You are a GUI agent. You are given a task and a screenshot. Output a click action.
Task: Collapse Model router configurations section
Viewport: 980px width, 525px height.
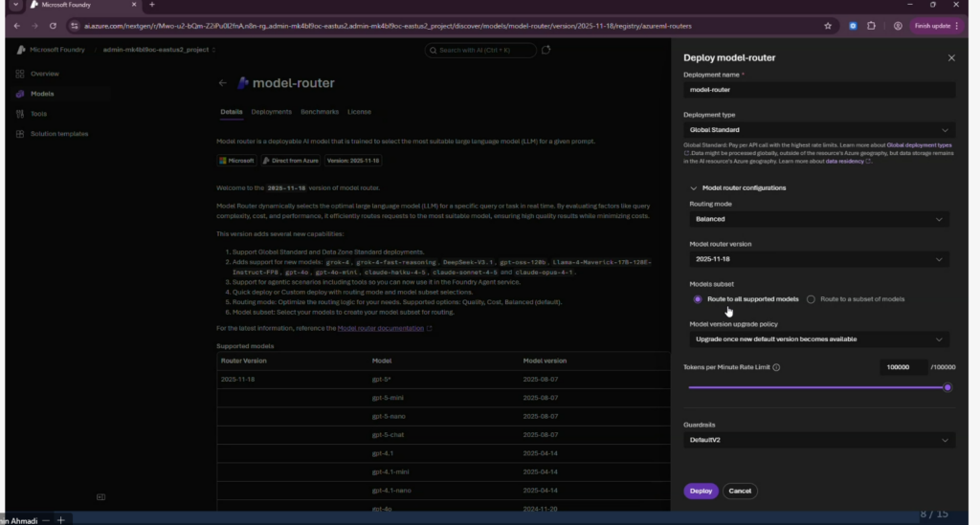693,188
